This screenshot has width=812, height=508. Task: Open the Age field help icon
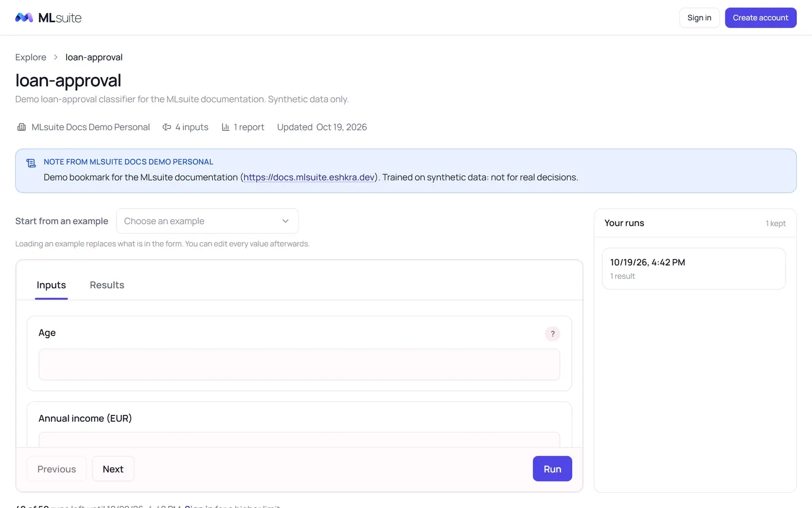click(552, 334)
